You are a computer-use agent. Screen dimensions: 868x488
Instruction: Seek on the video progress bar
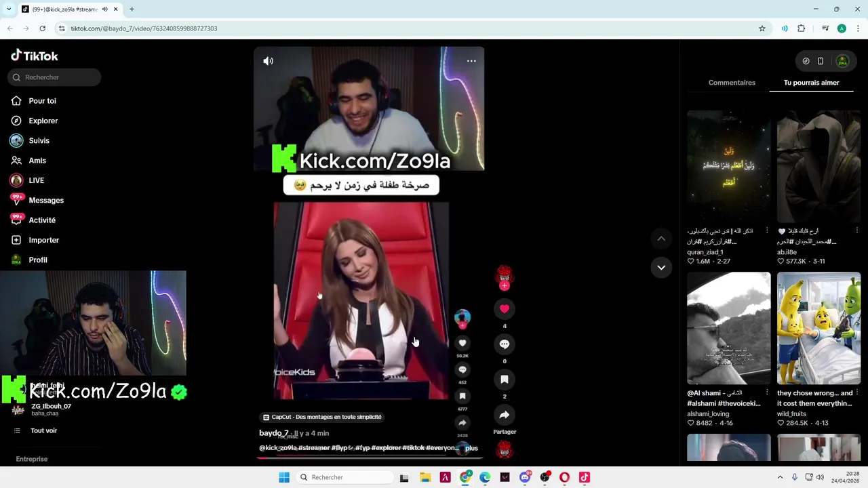(x=370, y=457)
